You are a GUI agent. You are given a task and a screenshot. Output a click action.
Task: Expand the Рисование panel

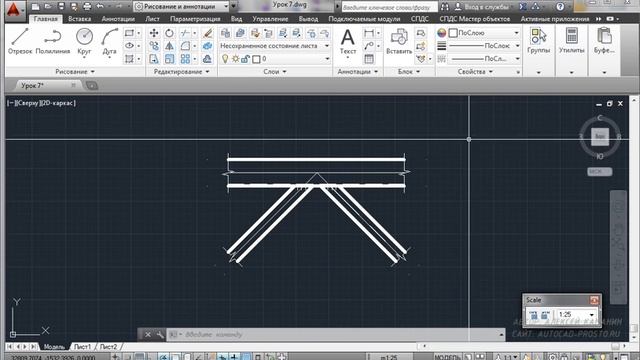75,71
